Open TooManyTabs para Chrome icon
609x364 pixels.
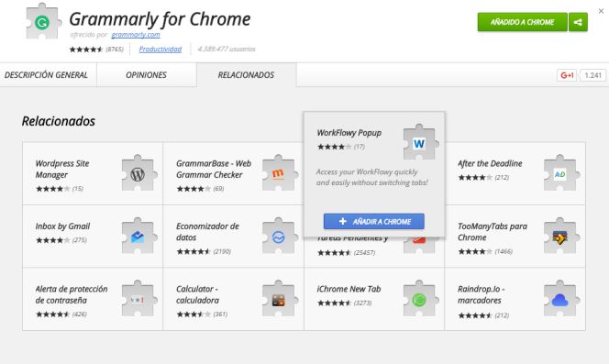pyautogui.click(x=560, y=237)
